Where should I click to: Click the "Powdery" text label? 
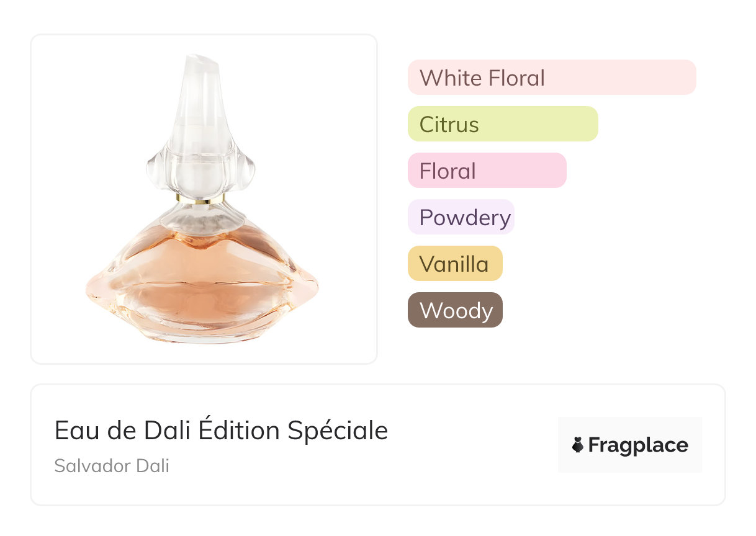tap(465, 217)
